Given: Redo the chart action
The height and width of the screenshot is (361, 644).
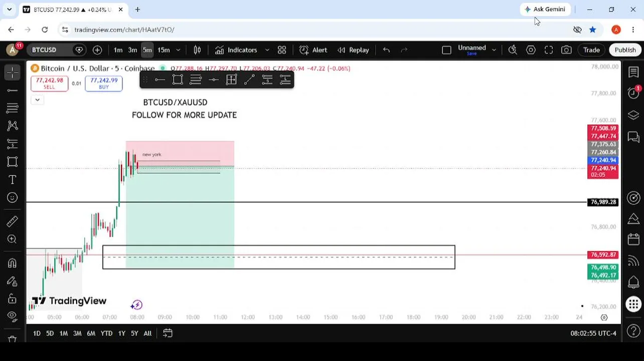Looking at the screenshot, I should click(x=404, y=50).
